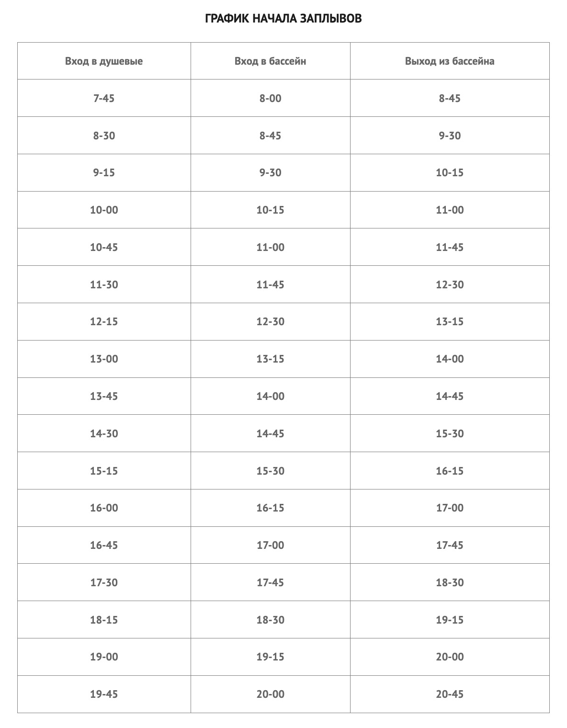Click the 14-45 pool entry cell

coord(271,433)
